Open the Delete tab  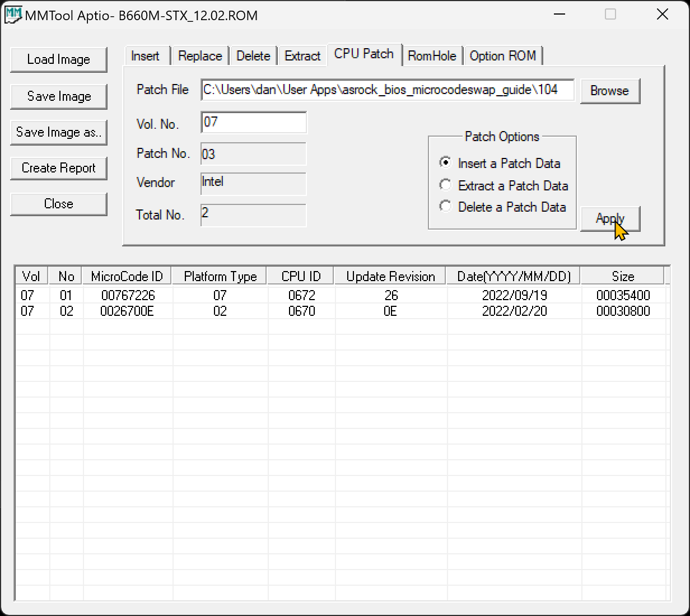[253, 56]
